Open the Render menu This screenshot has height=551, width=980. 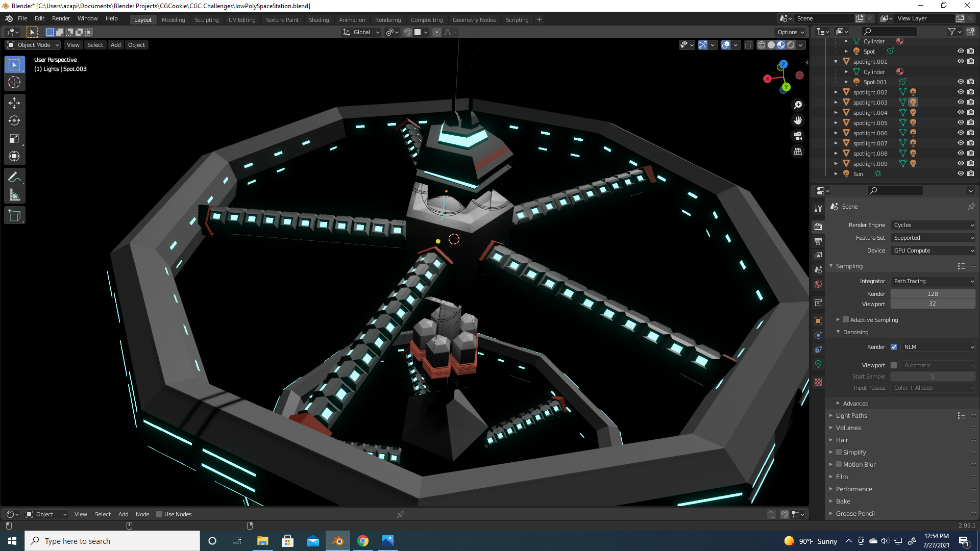pyautogui.click(x=61, y=18)
